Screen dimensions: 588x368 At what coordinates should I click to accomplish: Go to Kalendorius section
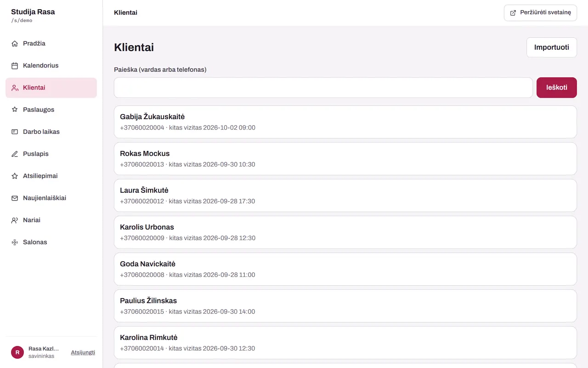[51, 66]
